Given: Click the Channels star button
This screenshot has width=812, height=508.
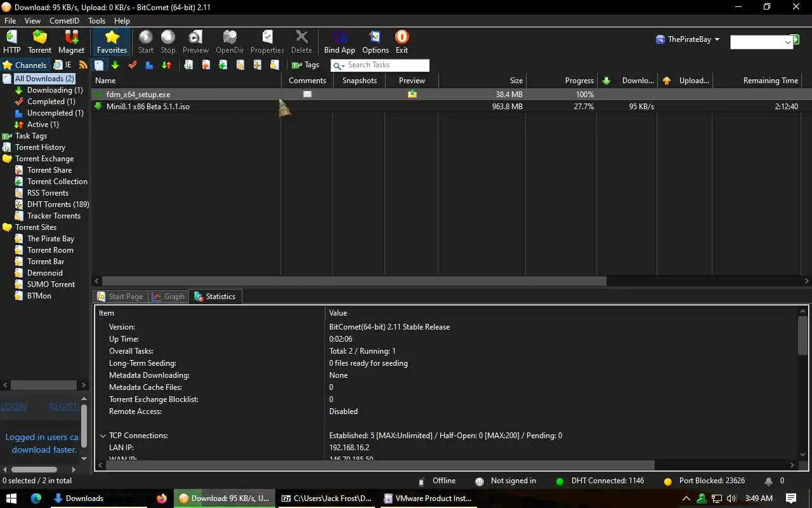Looking at the screenshot, I should coord(24,65).
